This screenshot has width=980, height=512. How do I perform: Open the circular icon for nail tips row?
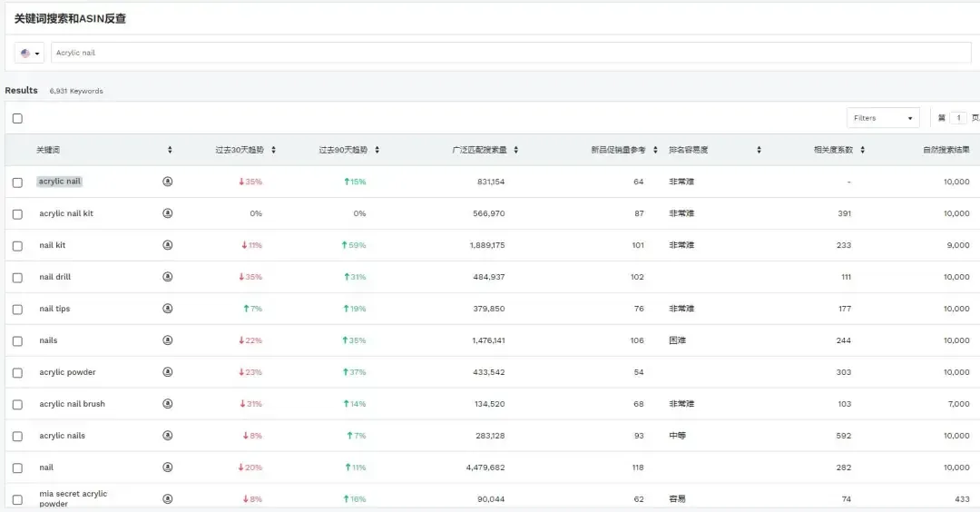[168, 309]
